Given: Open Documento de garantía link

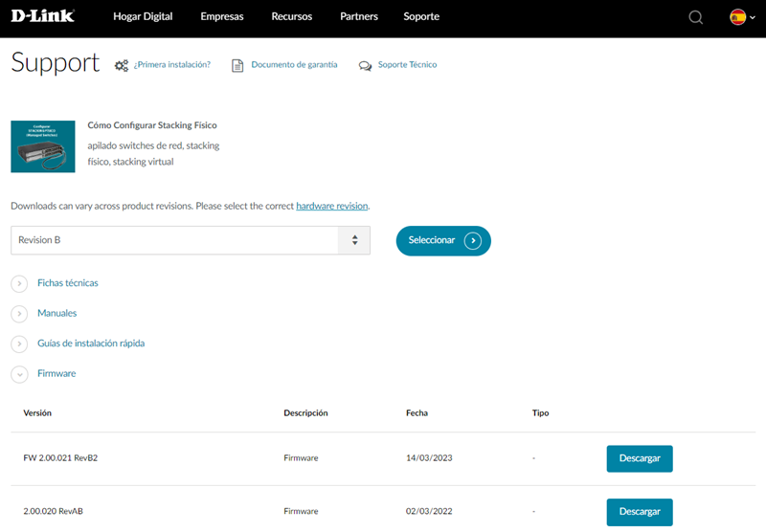Looking at the screenshot, I should (294, 64).
